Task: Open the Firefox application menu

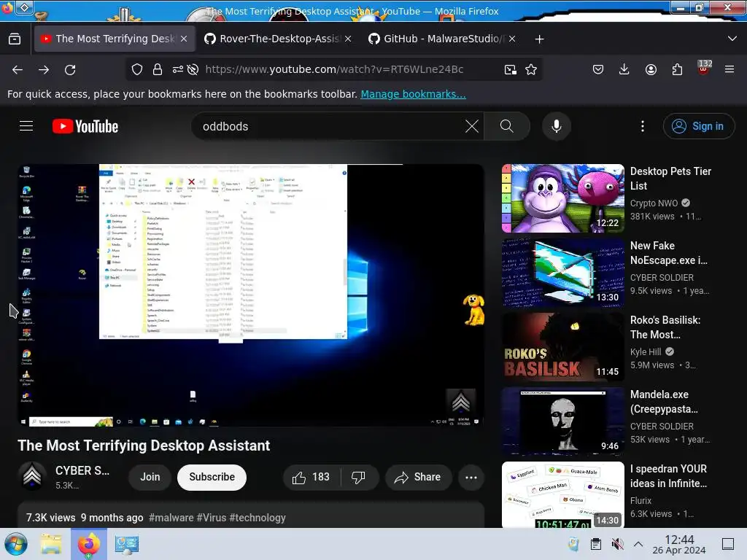Action: pyautogui.click(x=729, y=69)
